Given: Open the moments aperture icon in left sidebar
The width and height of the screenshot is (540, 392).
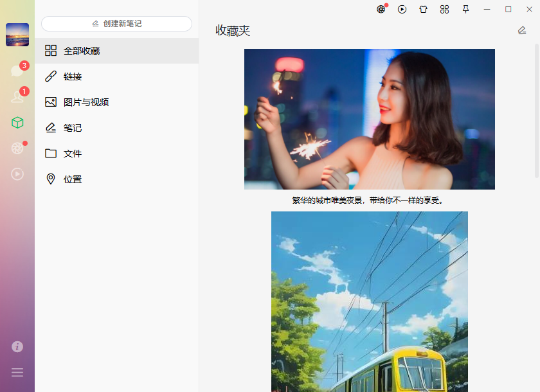Looking at the screenshot, I should (x=17, y=148).
